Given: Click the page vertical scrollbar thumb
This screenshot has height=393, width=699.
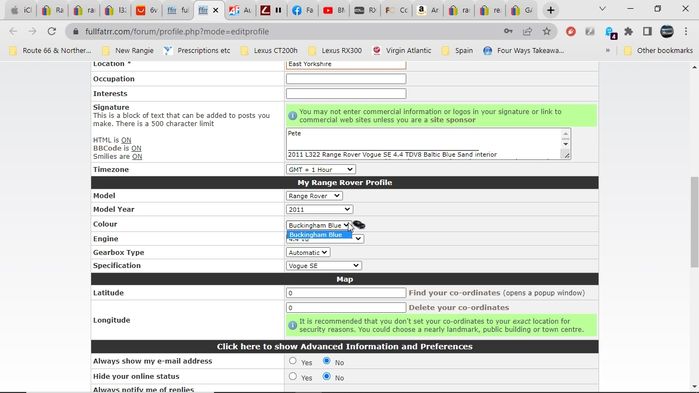Looking at the screenshot, I should pos(694,221).
